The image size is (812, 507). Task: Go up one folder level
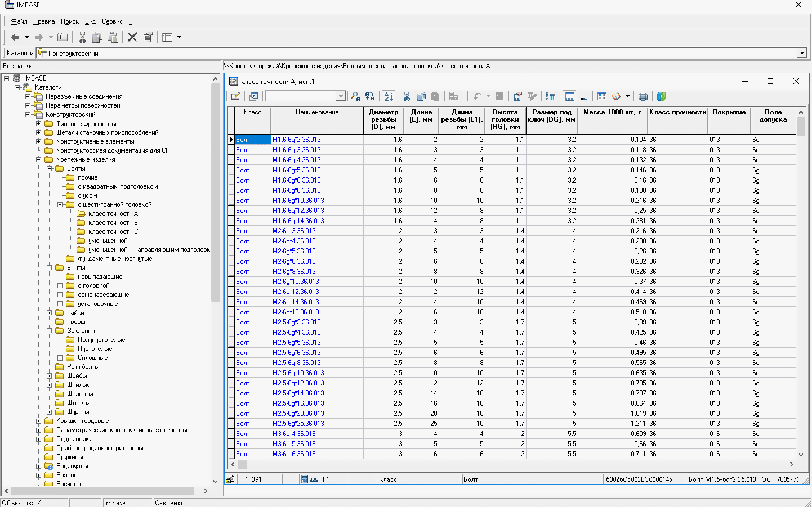[63, 37]
